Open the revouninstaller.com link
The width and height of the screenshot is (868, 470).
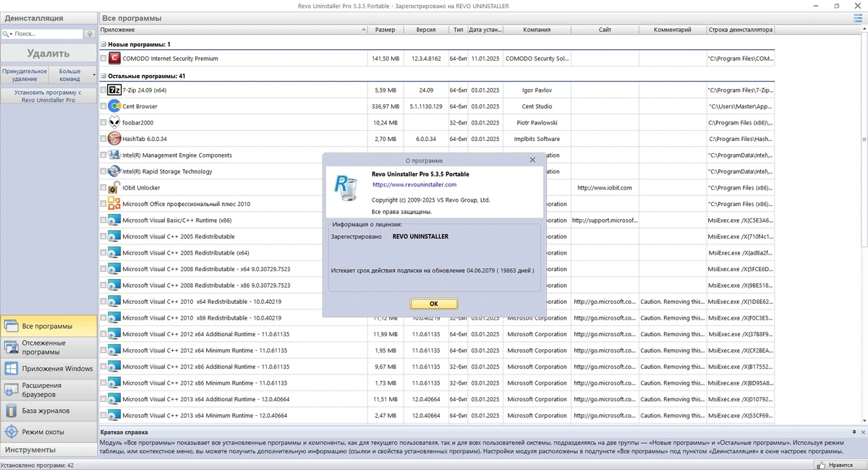tap(414, 185)
